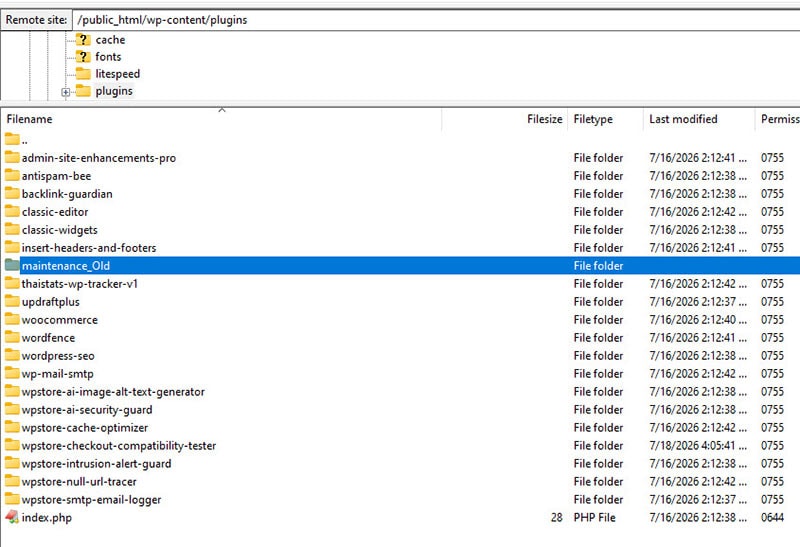The image size is (800, 547).
Task: Select the wpstore-smtp-email-logger filename
Action: (x=91, y=500)
